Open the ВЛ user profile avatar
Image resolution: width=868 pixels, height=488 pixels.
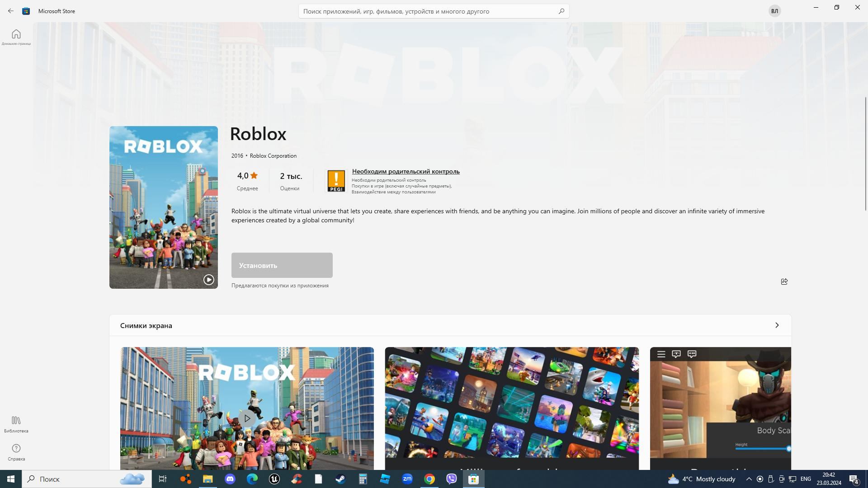coord(774,11)
